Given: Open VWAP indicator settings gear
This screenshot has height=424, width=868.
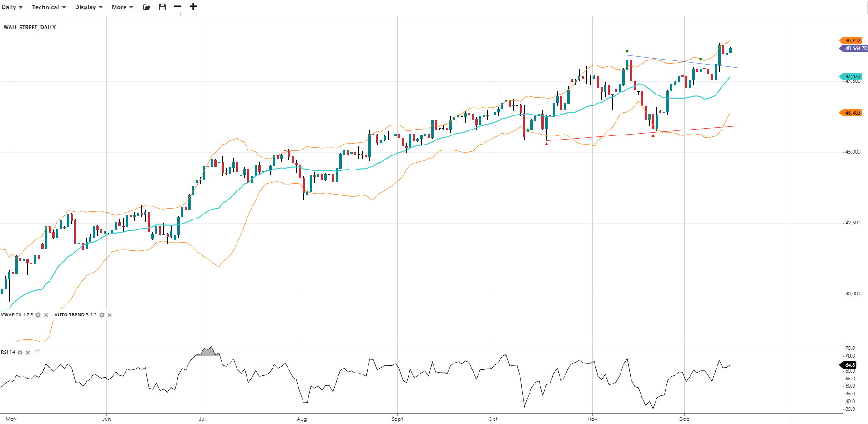Looking at the screenshot, I should pyautogui.click(x=38, y=315).
